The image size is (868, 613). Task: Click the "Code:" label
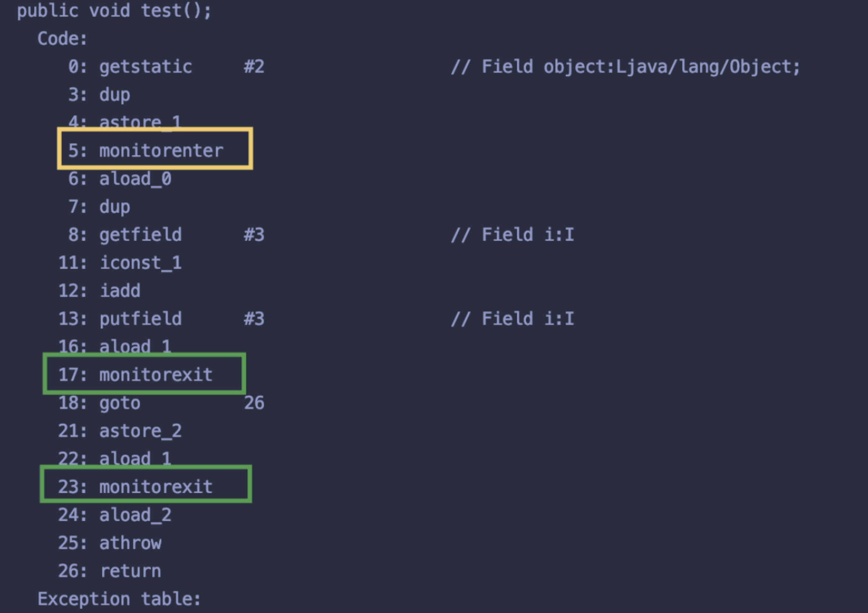point(62,39)
